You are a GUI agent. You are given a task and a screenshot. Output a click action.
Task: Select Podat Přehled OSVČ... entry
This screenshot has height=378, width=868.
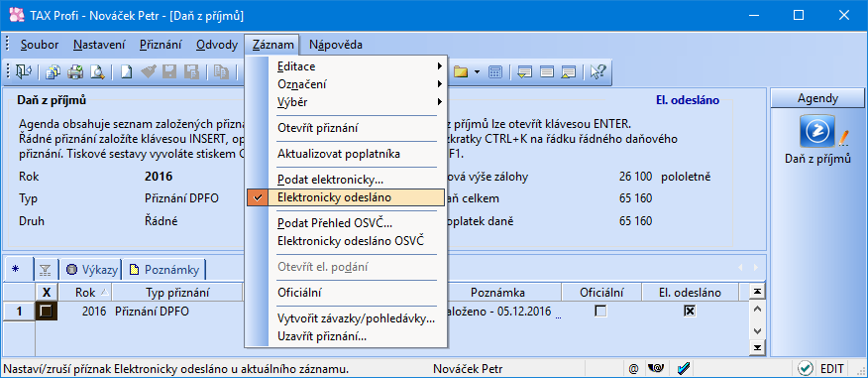coord(346,223)
